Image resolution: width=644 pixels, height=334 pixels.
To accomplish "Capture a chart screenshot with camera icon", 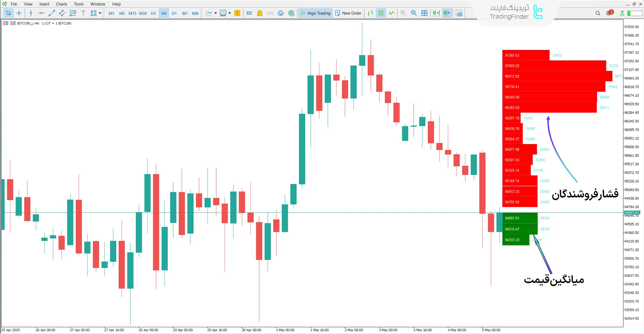I will point(459,13).
